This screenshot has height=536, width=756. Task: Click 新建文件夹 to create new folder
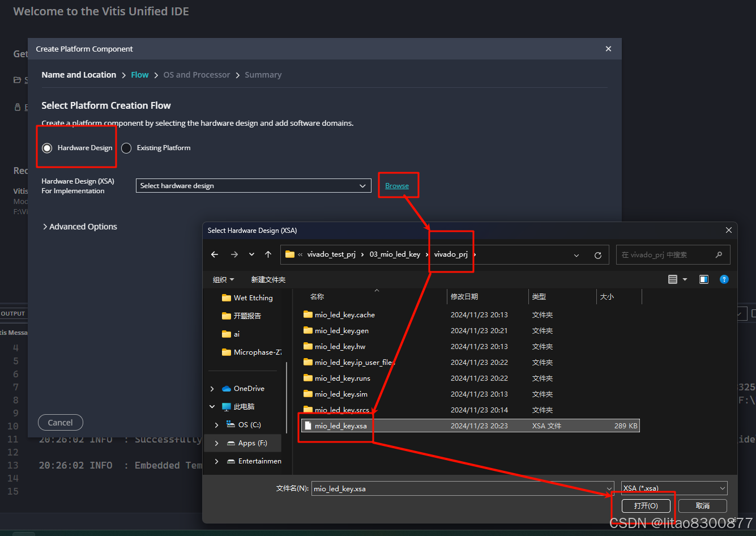pyautogui.click(x=268, y=279)
